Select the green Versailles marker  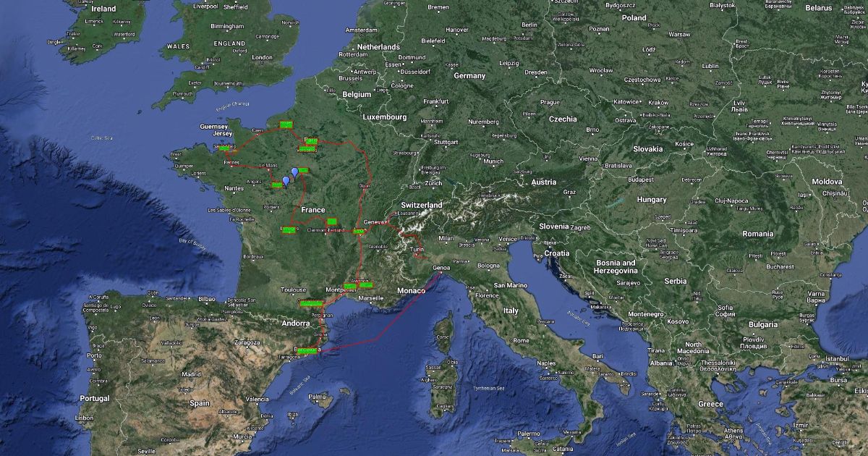coord(307,149)
